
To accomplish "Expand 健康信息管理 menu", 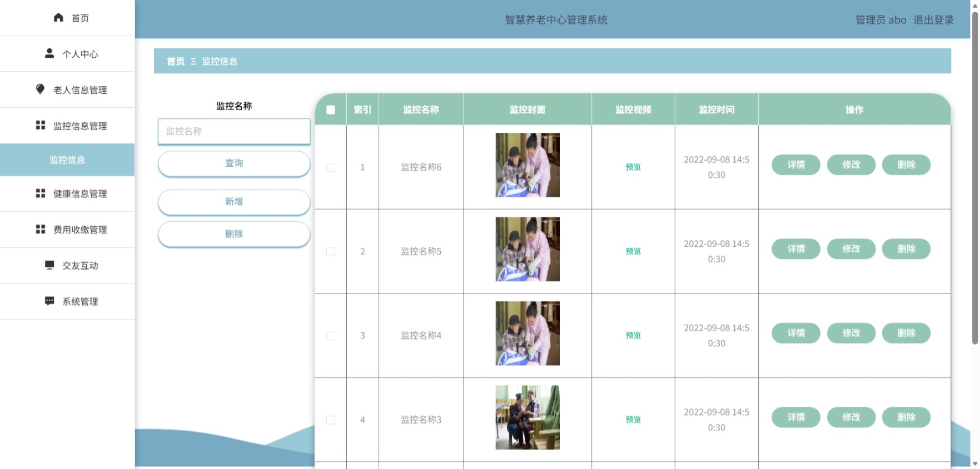I will [x=67, y=193].
